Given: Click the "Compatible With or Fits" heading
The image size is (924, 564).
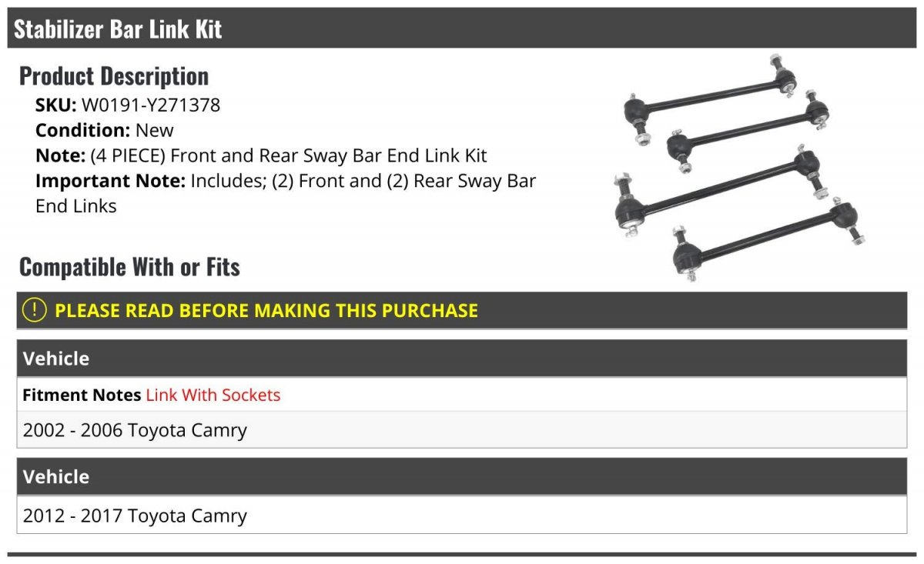Looking at the screenshot, I should (x=129, y=267).
